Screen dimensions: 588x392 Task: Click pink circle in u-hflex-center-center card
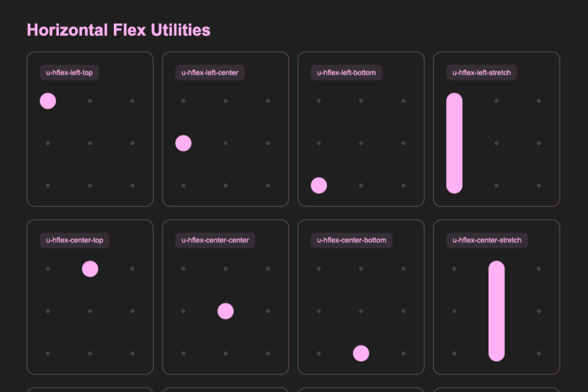[x=226, y=311]
